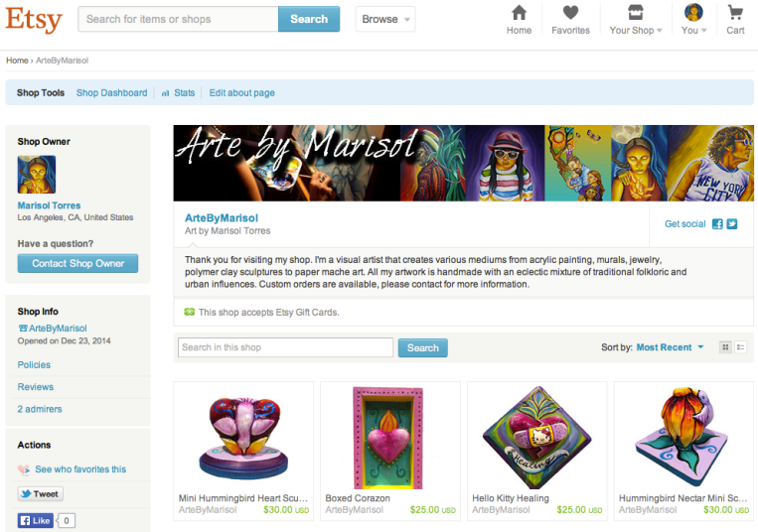The image size is (758, 532).
Task: Switch listings to list view
Action: point(740,347)
